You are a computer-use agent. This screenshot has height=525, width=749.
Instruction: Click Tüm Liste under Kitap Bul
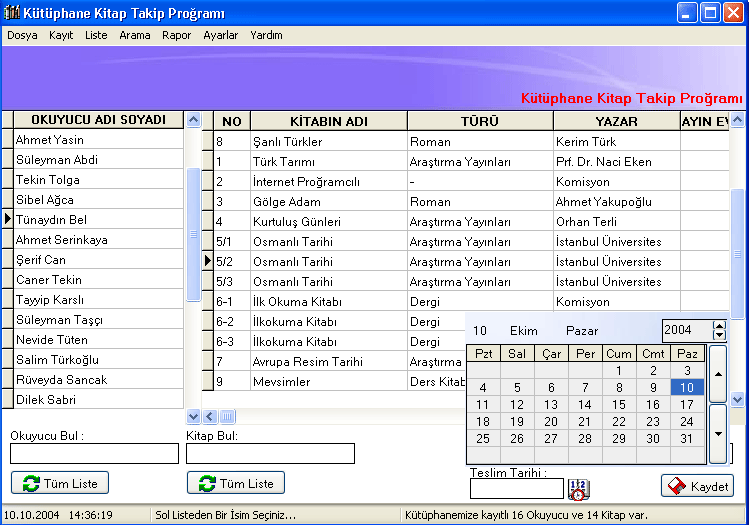pyautogui.click(x=236, y=483)
